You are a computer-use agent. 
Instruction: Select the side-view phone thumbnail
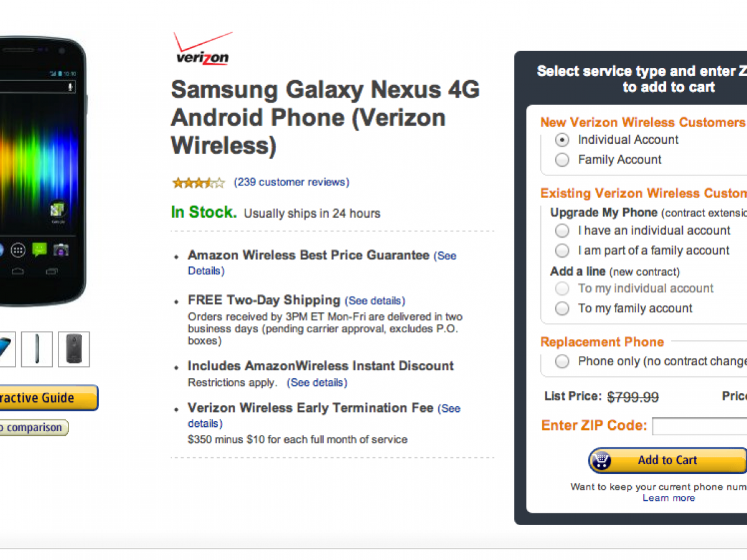pyautogui.click(x=37, y=349)
